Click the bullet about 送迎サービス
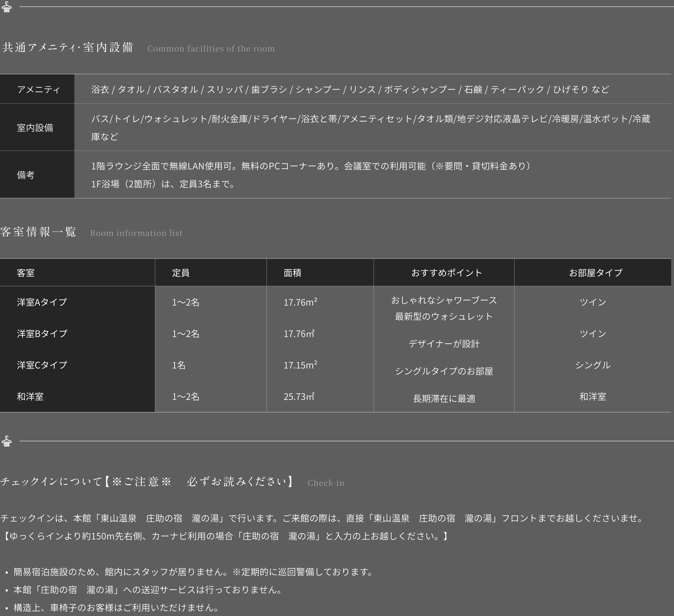 tap(148, 590)
